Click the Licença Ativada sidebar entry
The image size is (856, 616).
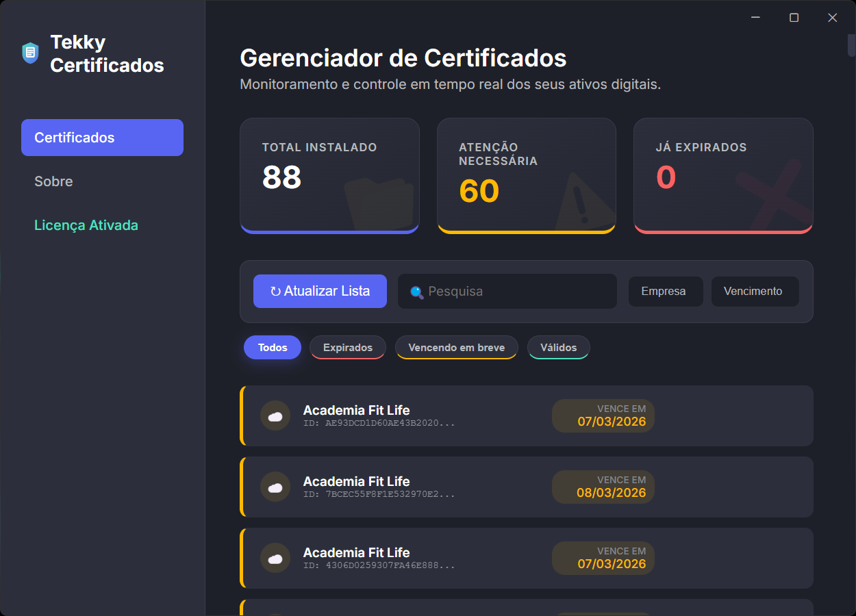tap(102, 225)
